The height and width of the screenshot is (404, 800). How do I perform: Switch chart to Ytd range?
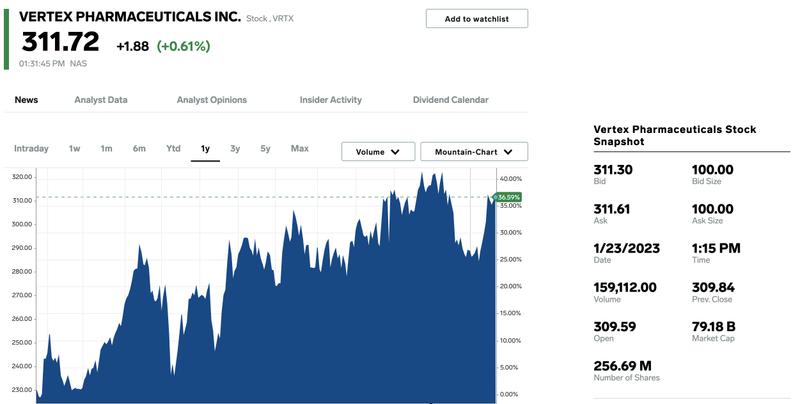(173, 148)
